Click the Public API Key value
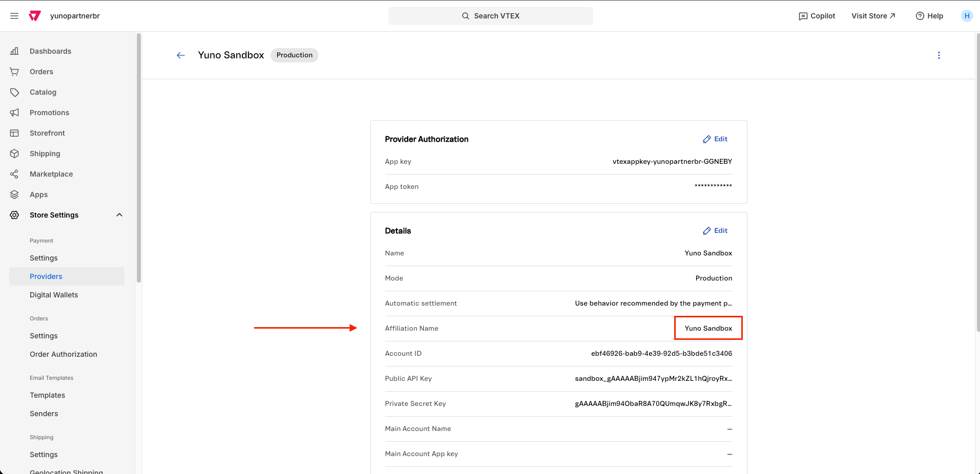 [x=653, y=379]
